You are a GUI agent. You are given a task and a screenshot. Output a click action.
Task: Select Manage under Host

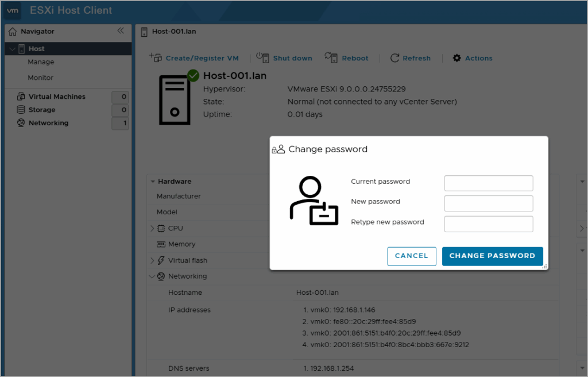[41, 62]
